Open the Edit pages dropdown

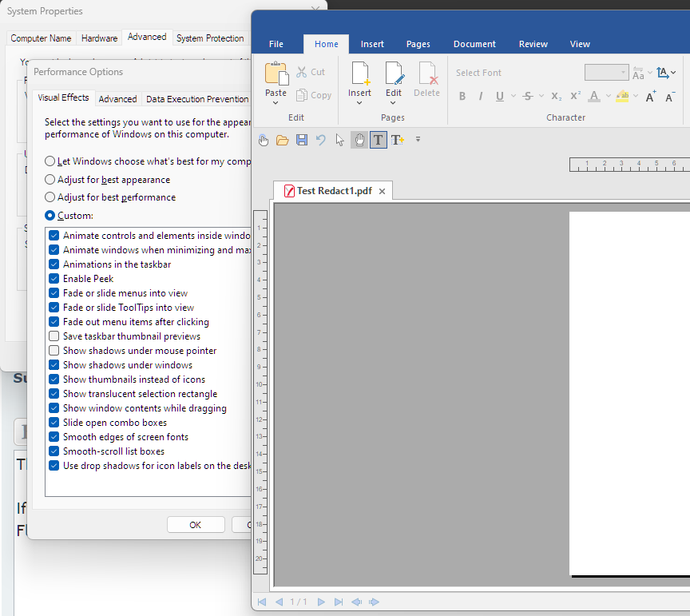point(394,103)
